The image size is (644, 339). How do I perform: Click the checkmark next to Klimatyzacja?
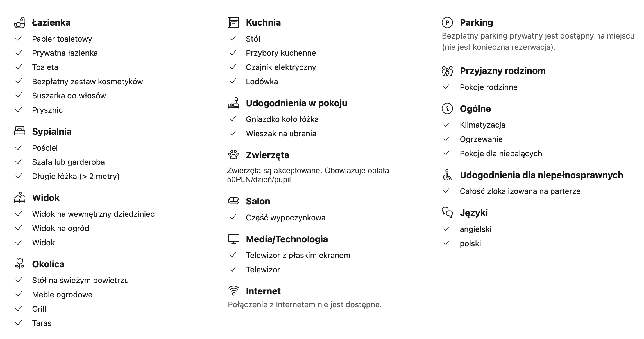(446, 125)
